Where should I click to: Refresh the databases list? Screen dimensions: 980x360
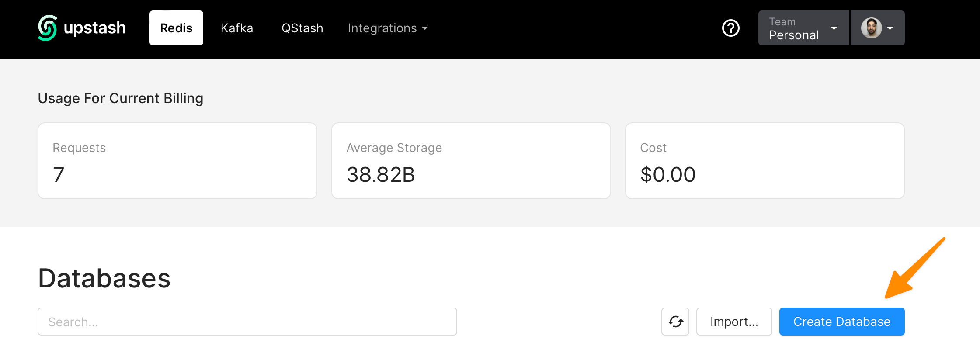point(675,322)
